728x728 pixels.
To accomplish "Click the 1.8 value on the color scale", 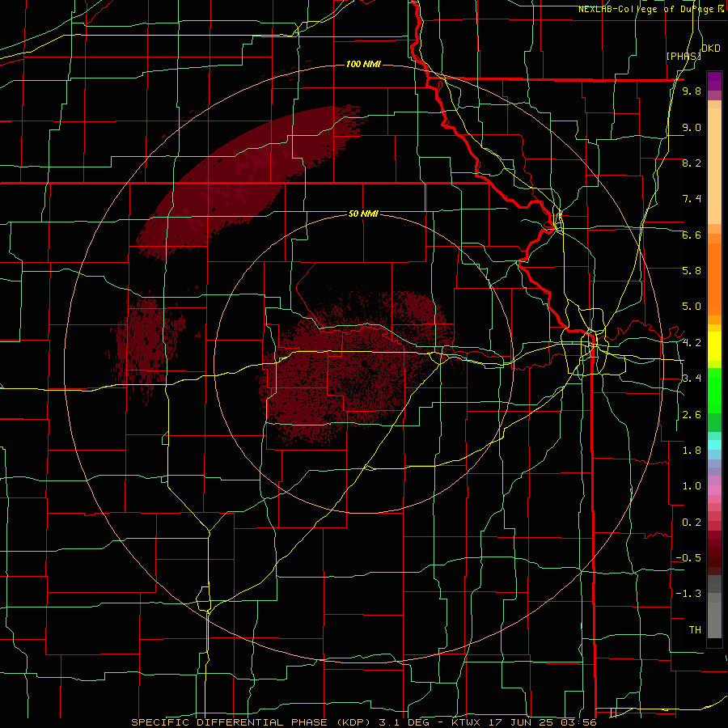I will click(692, 451).
